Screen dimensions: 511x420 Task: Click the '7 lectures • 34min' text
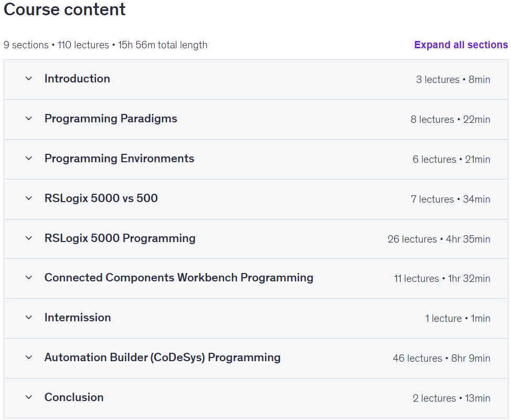(x=450, y=199)
